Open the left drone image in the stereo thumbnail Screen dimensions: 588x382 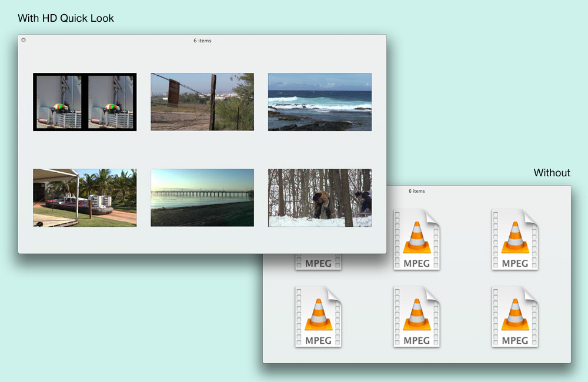(59, 102)
